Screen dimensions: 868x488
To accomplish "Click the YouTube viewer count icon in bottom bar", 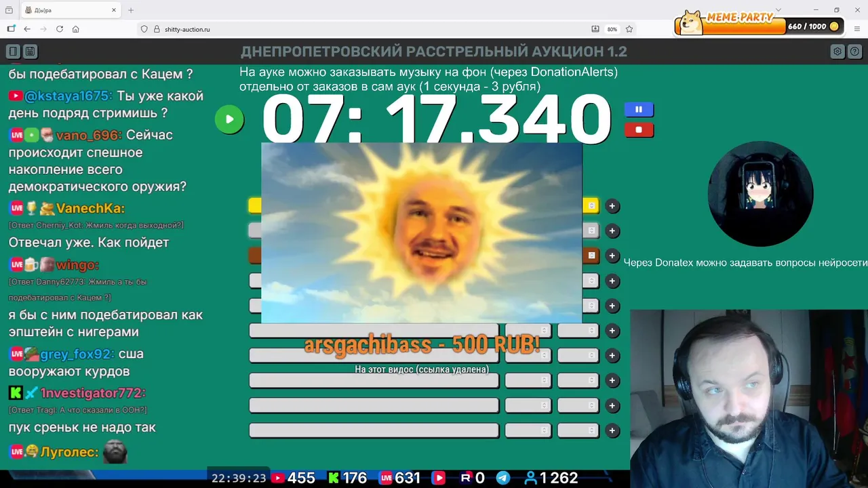I will (277, 478).
